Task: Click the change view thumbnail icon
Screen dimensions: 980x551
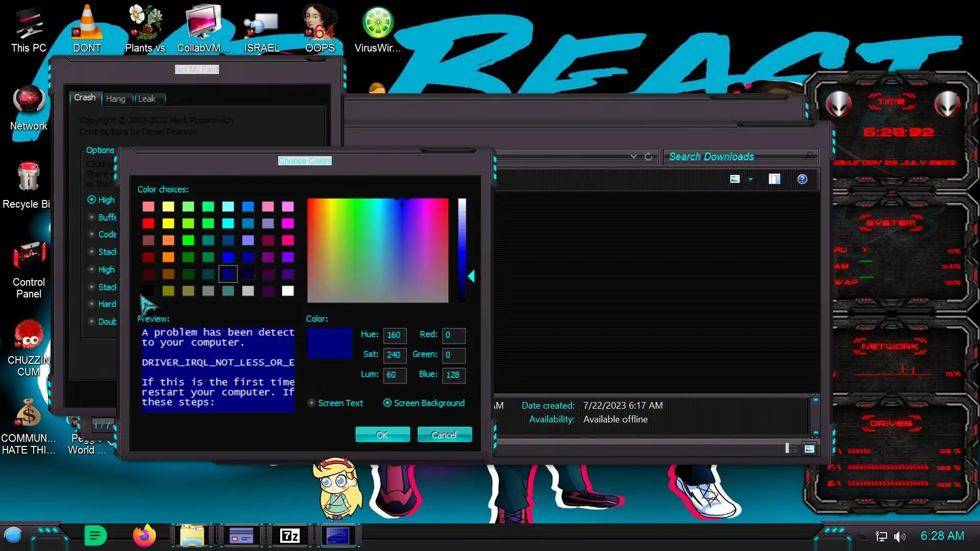Action: tap(734, 179)
